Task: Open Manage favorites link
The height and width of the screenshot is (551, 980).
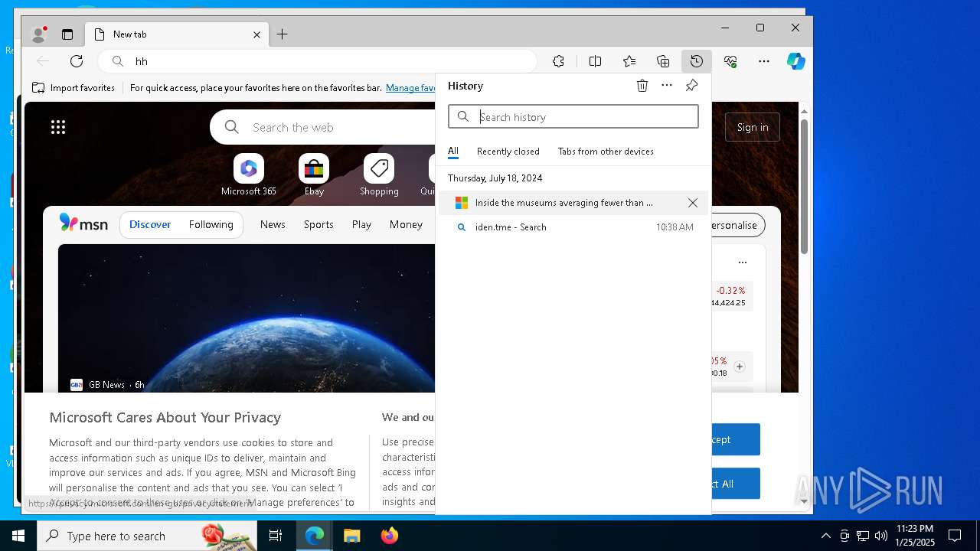Action: click(x=410, y=88)
